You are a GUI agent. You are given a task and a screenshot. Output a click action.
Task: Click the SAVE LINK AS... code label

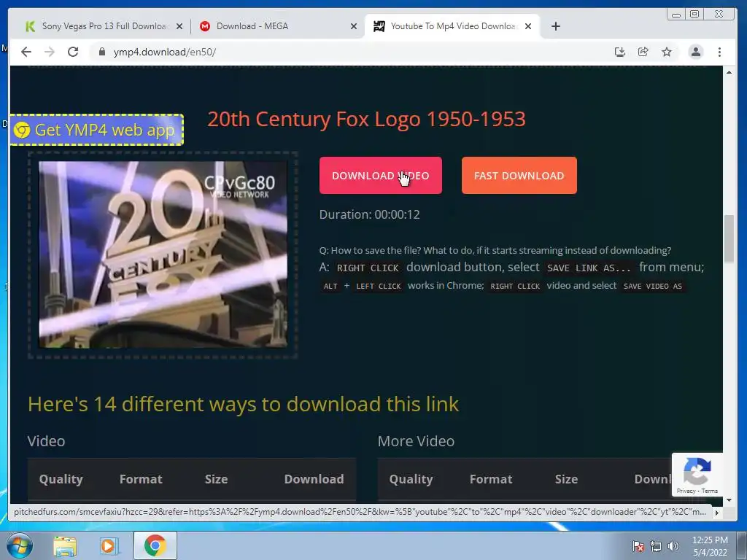[589, 268]
